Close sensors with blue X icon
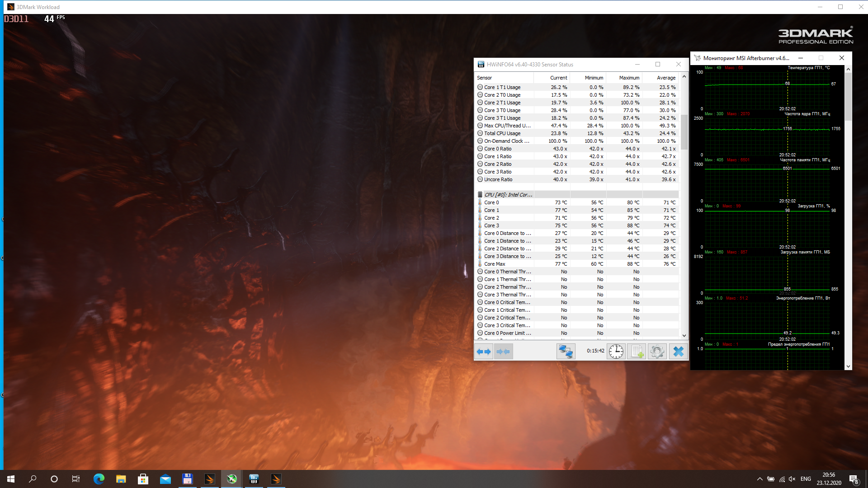Image resolution: width=868 pixels, height=488 pixels. pyautogui.click(x=678, y=351)
